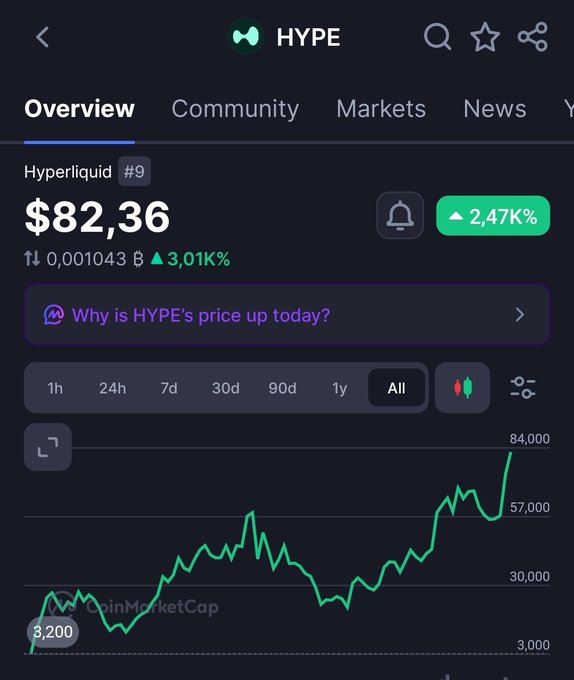Select the All chart range

point(396,388)
